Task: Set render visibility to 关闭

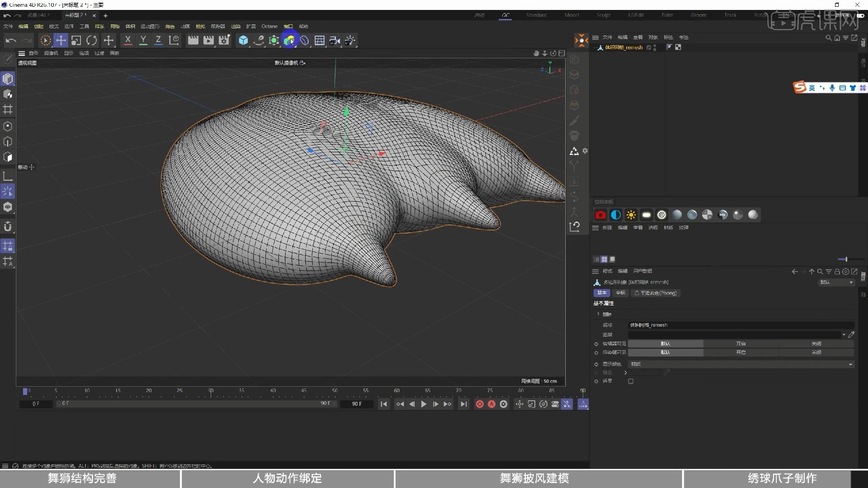Action: click(816, 352)
